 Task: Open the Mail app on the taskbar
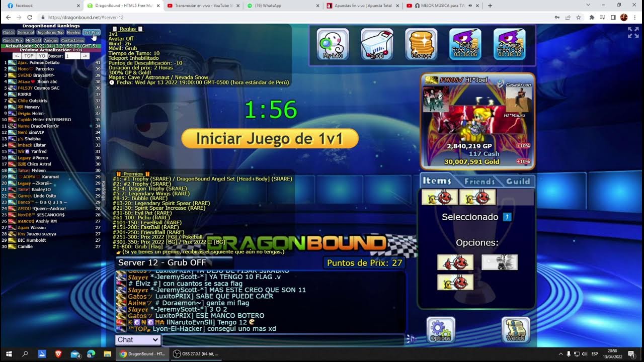pos(75,354)
